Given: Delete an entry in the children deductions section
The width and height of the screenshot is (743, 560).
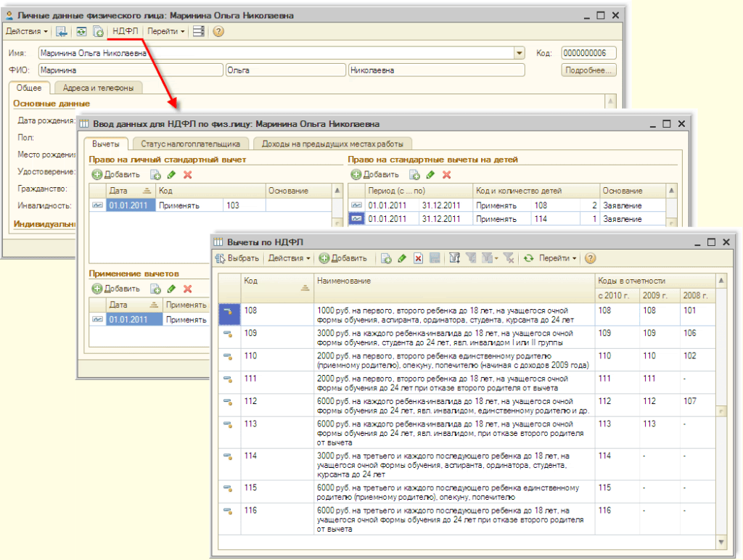Looking at the screenshot, I should [447, 175].
